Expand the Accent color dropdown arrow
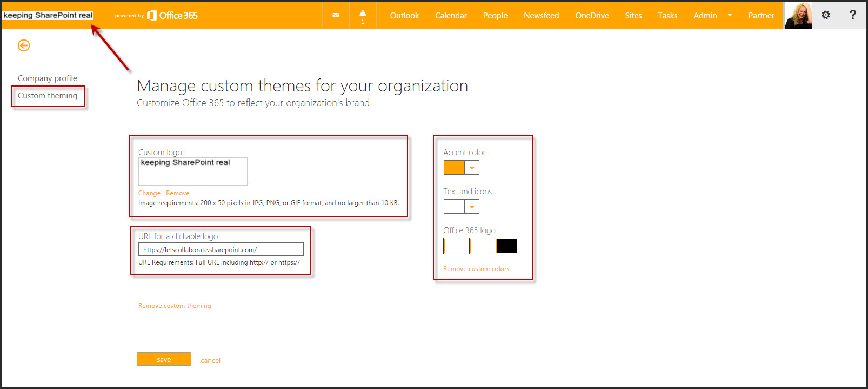Screen dimensions: 868x389 (472, 168)
